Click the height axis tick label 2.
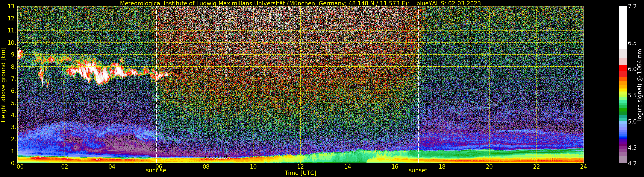This screenshot has height=177, width=644. click(14, 139)
